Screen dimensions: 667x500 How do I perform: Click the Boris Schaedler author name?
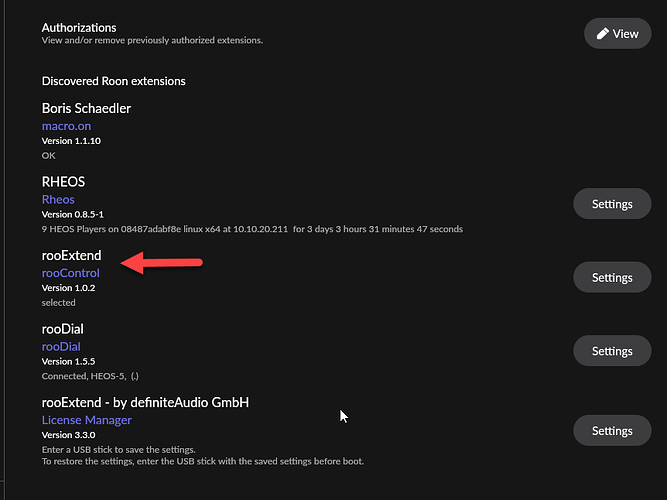pos(86,109)
